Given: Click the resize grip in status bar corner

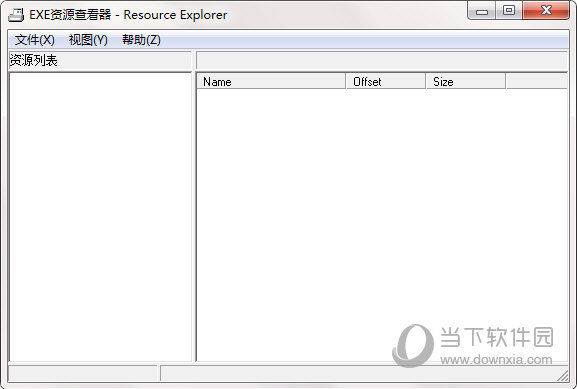Looking at the screenshot, I should click(563, 376).
